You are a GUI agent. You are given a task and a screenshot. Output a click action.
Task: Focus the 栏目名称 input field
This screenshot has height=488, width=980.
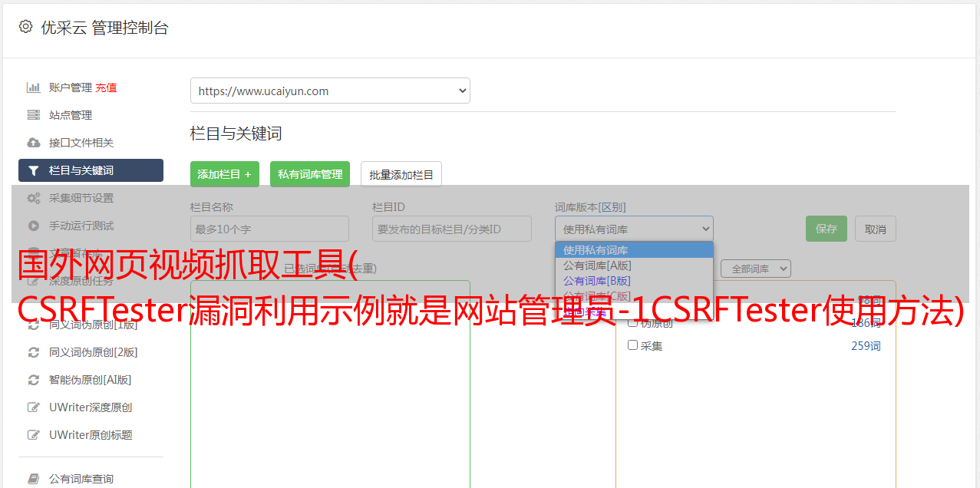pyautogui.click(x=269, y=229)
